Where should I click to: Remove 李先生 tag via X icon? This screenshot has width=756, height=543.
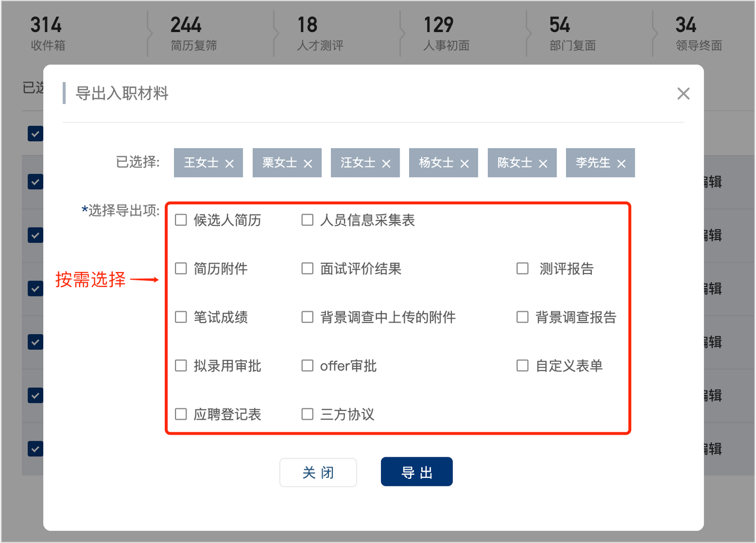click(621, 164)
